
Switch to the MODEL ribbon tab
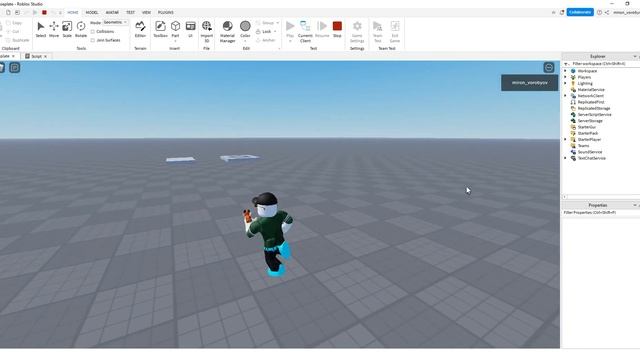[92, 13]
